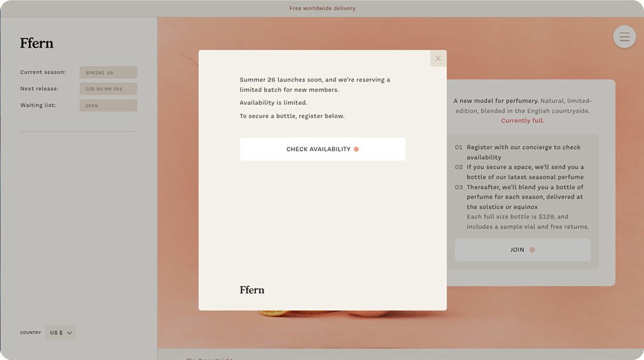644x360 pixels.
Task: Click the SPRING 26 season field
Action: click(x=109, y=72)
